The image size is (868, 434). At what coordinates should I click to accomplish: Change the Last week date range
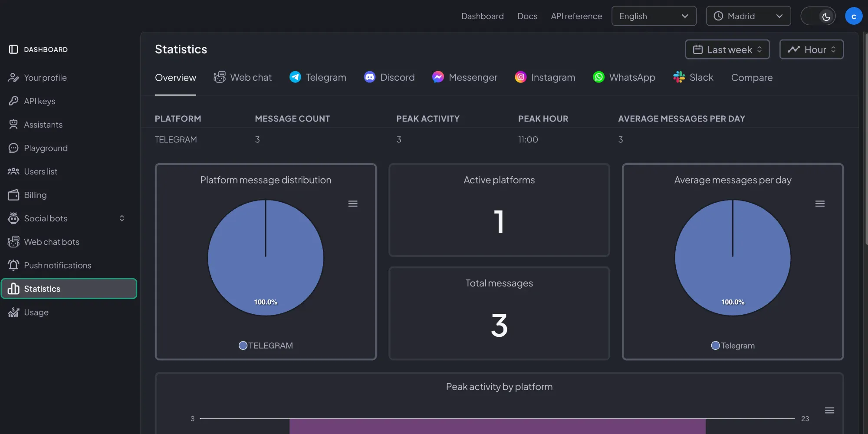pyautogui.click(x=727, y=49)
